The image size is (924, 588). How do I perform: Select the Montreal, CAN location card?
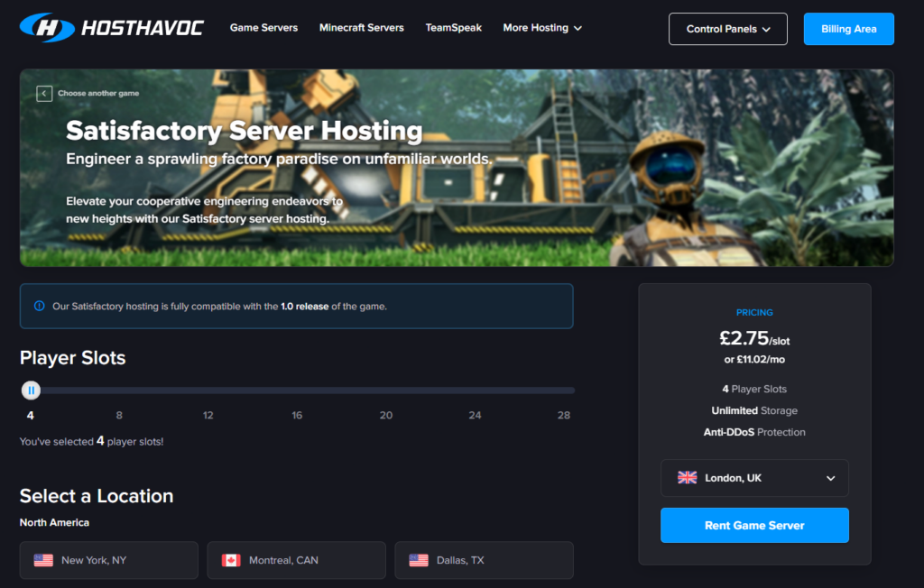(x=296, y=560)
